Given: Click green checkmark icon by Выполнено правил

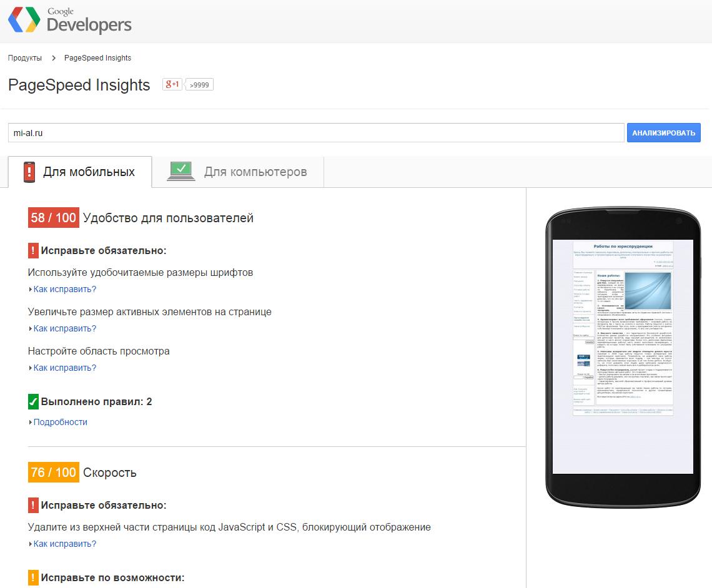Looking at the screenshot, I should 33,401.
